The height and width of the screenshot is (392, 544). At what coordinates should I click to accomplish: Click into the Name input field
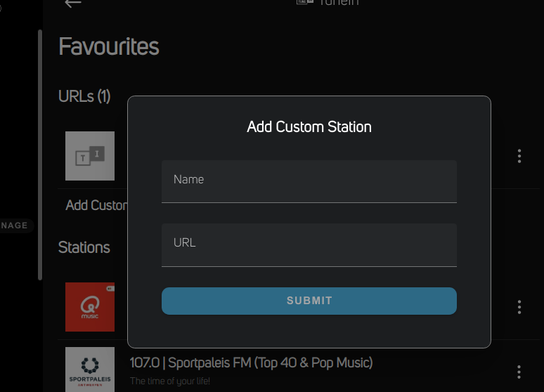pos(309,181)
